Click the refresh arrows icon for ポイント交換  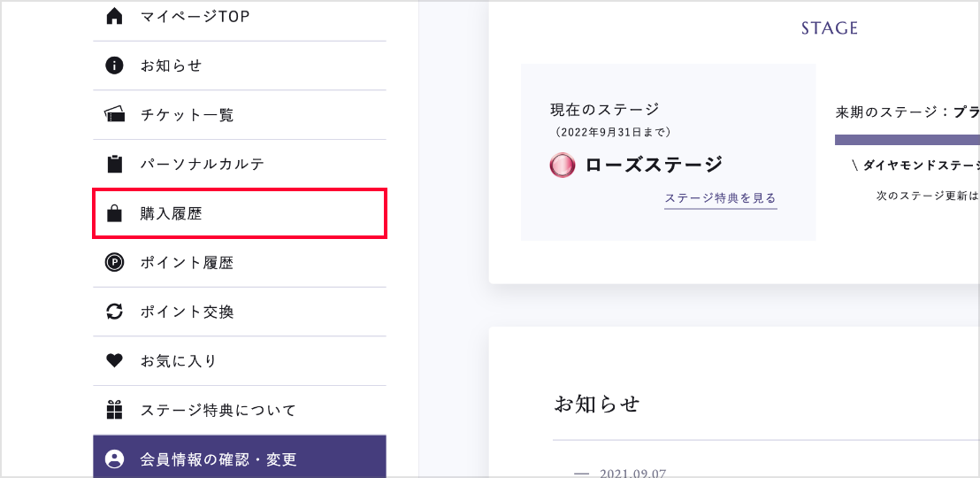114,312
